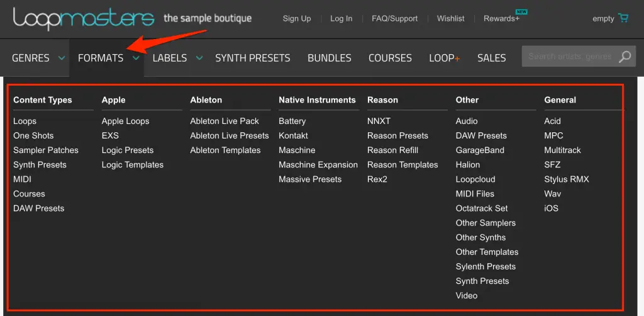Screen dimensions: 644x316
Task: Select Reason Presets
Action: [397, 135]
